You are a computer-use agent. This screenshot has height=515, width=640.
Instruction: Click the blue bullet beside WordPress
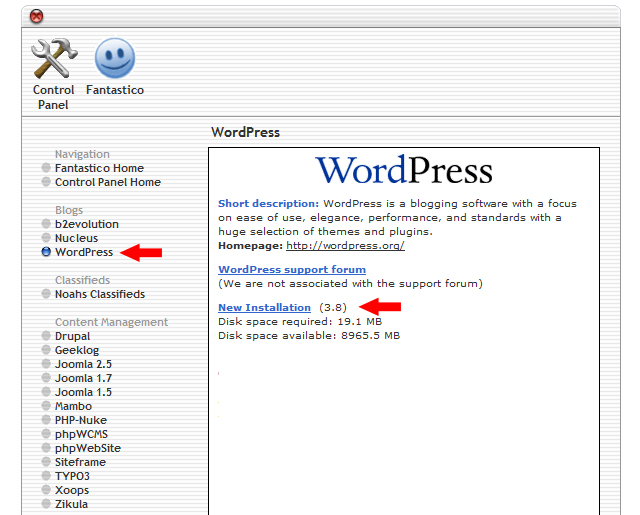46,251
